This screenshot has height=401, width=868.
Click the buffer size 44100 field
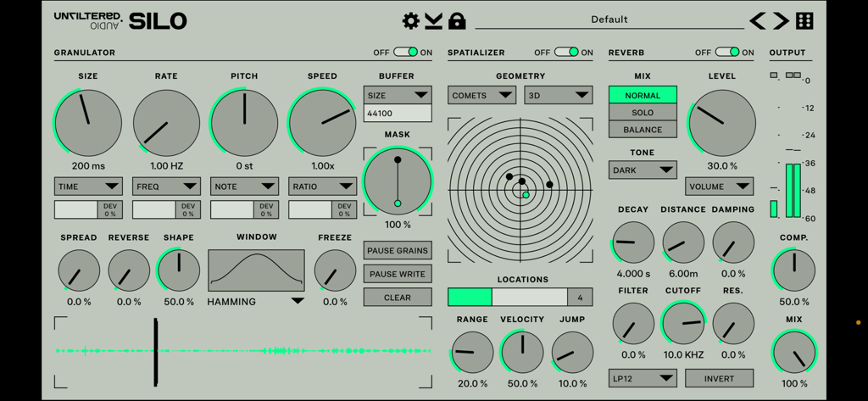(398, 114)
